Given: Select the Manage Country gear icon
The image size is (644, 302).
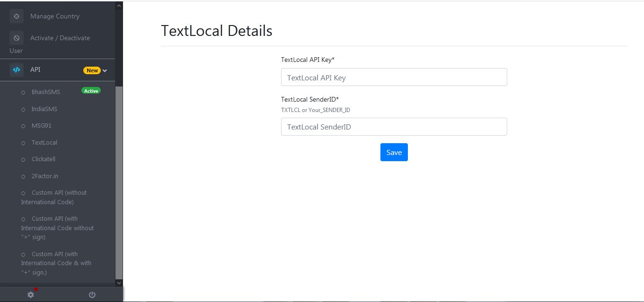Looking at the screenshot, I should point(17,16).
